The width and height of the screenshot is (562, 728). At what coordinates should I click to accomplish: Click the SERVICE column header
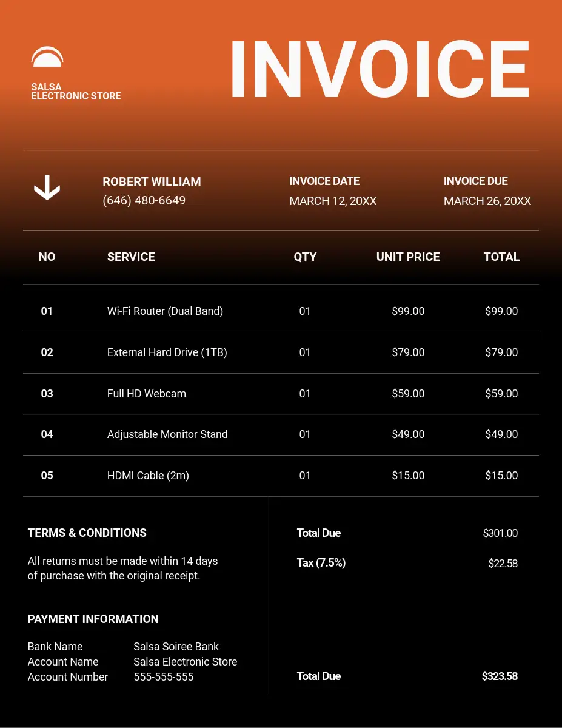[131, 257]
